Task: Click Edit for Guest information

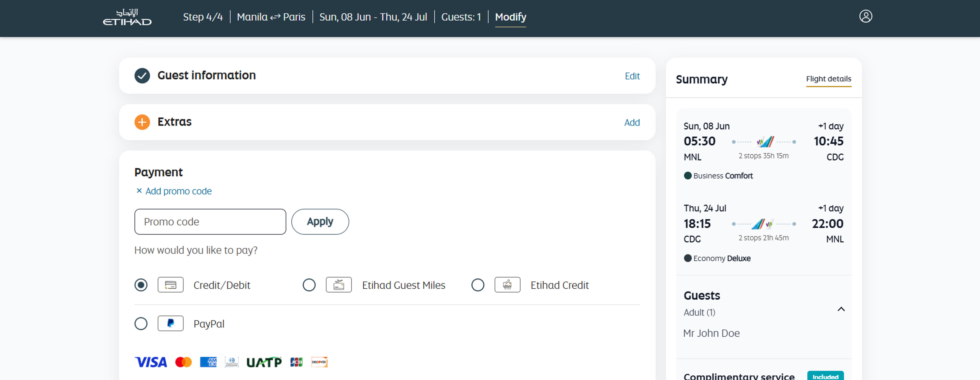Action: click(632, 76)
